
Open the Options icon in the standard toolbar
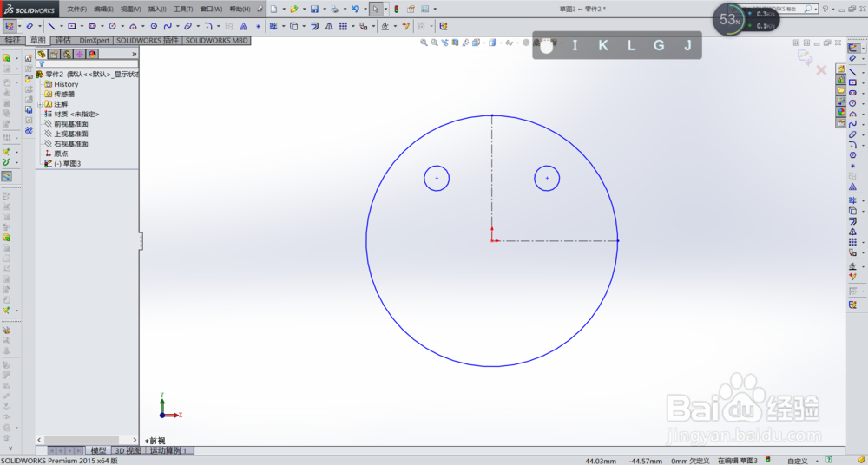click(x=424, y=9)
